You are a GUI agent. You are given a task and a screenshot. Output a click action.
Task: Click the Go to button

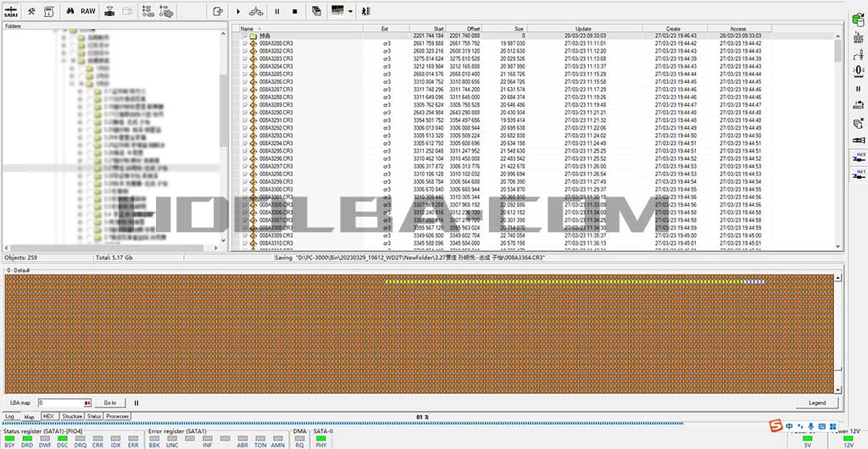(110, 403)
